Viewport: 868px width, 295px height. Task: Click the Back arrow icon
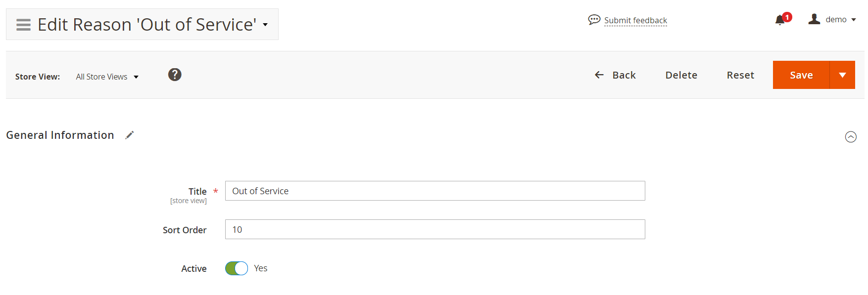pos(599,75)
